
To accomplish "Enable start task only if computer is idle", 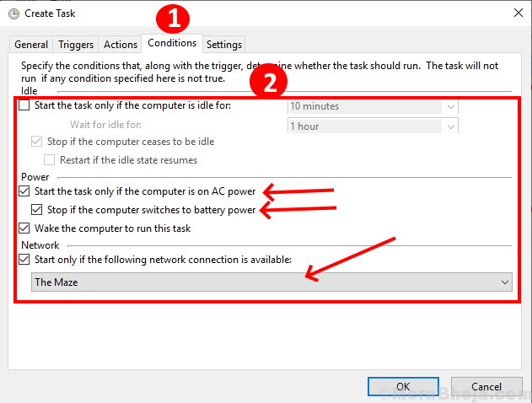I will pyautogui.click(x=24, y=106).
